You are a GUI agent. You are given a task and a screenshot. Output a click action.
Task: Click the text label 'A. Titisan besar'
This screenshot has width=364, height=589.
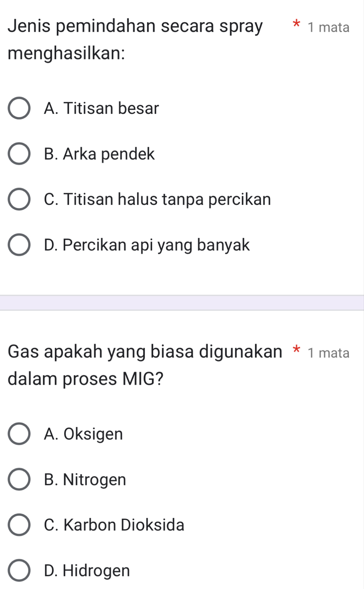[102, 108]
